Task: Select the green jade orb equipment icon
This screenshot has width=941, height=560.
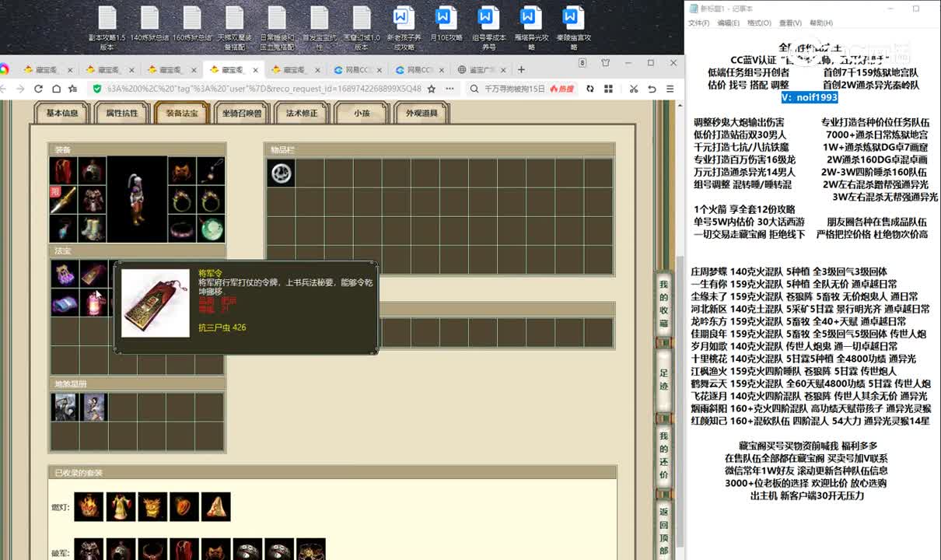Action: 211,228
